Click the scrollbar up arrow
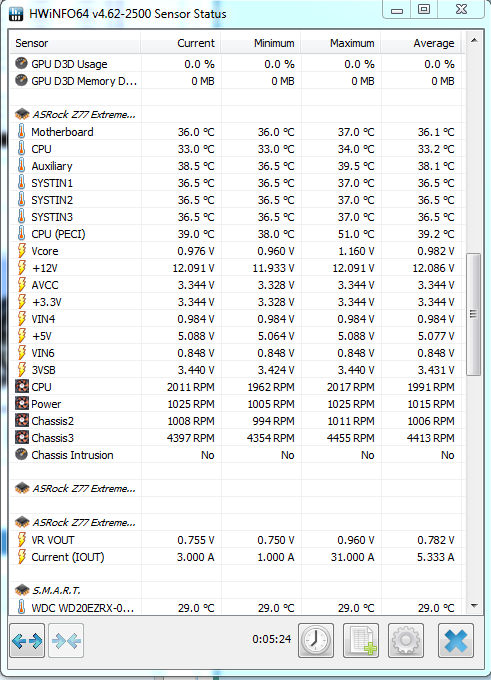The height and width of the screenshot is (680, 491). [474, 40]
